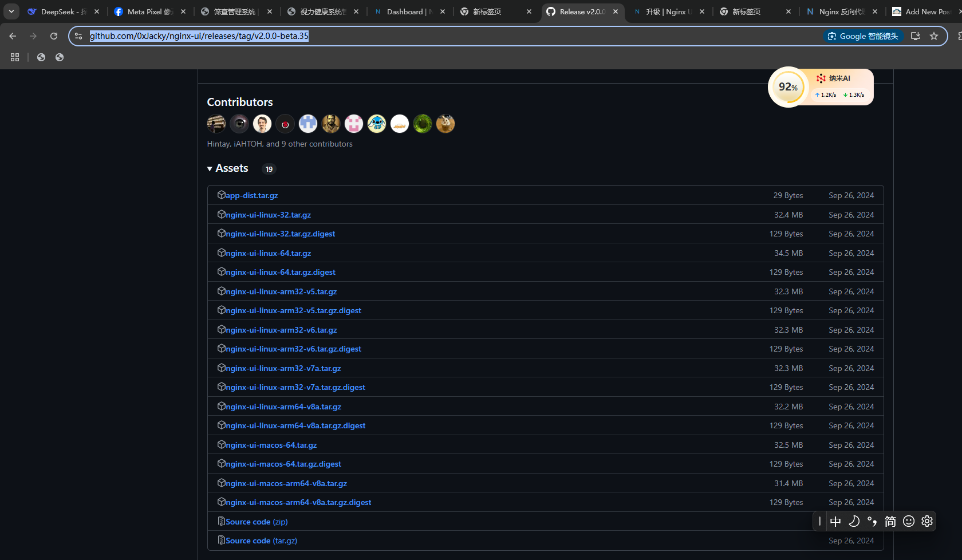Download nginx-ui-linux-arm64-v8a.tar.gz.digest
The width and height of the screenshot is (962, 560).
pyautogui.click(x=295, y=425)
